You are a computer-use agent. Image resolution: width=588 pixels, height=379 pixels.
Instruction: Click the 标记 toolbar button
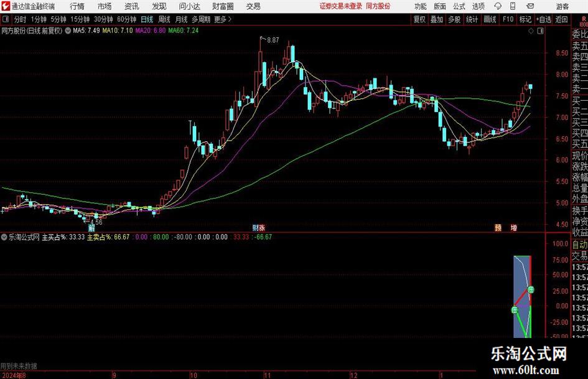click(525, 19)
